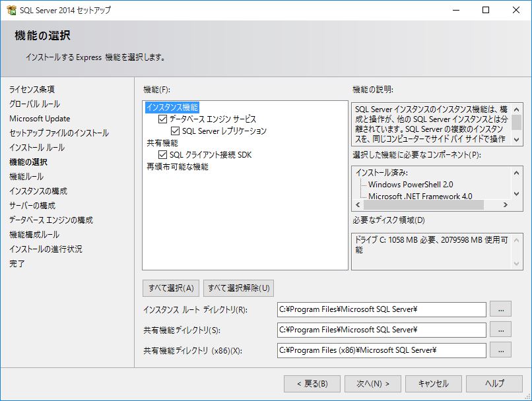Click the disk space text ドライブ C: 1058 MB

[x=431, y=245]
